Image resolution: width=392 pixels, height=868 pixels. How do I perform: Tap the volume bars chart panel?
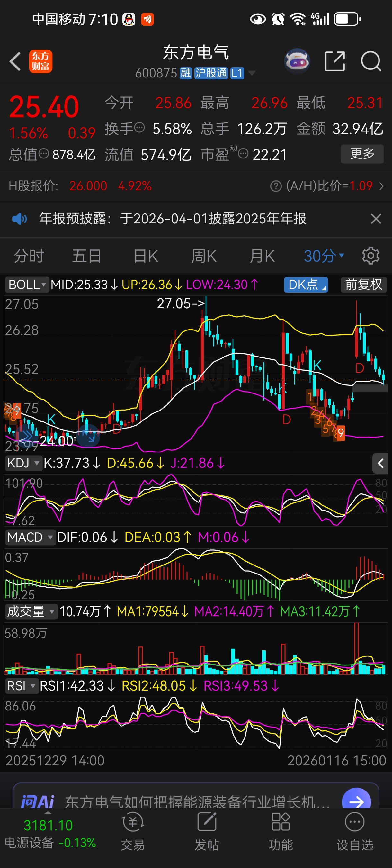196,648
